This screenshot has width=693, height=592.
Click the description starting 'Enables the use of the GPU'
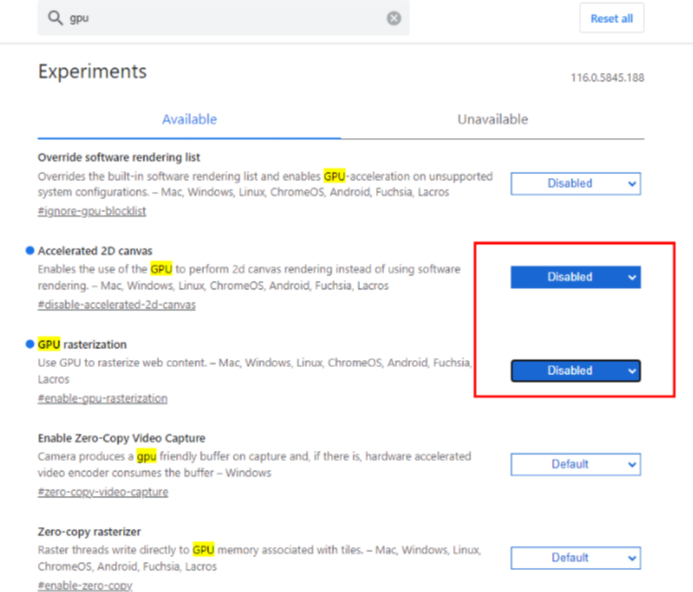(x=249, y=277)
